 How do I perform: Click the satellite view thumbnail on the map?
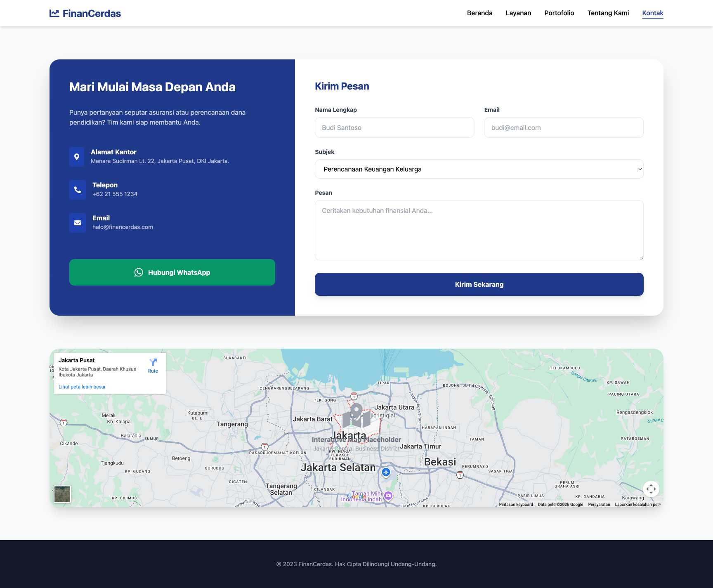[62, 494]
